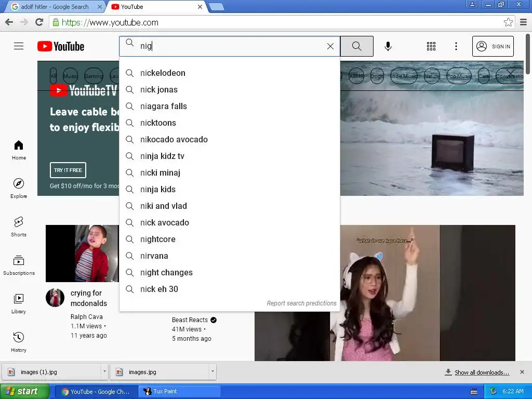Choose the nicki minaj suggestion

pos(229,172)
